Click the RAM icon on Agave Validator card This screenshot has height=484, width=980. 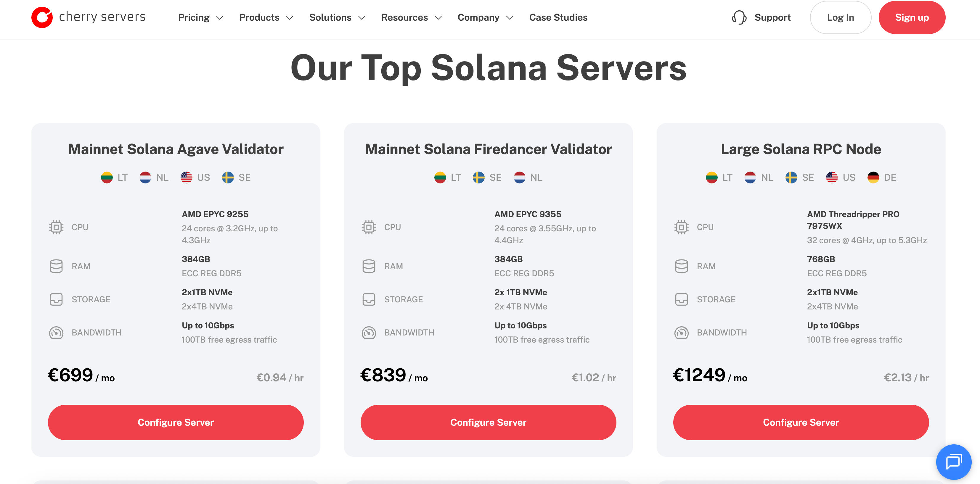tap(56, 266)
